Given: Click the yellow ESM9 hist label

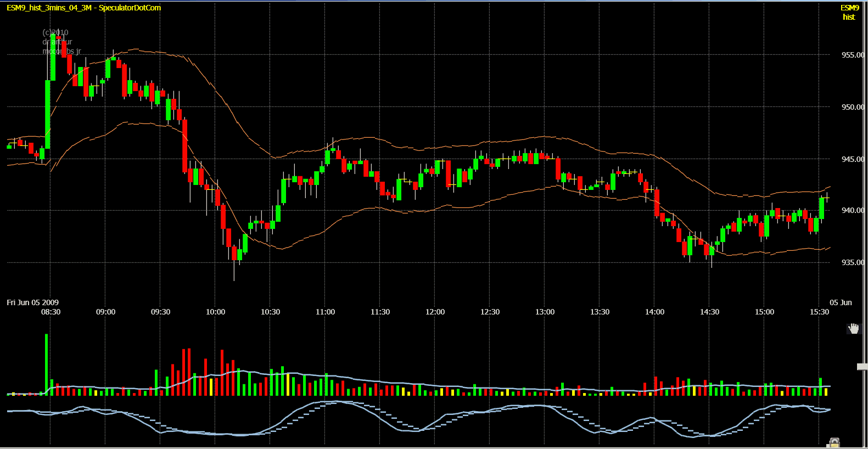Looking at the screenshot, I should [849, 12].
